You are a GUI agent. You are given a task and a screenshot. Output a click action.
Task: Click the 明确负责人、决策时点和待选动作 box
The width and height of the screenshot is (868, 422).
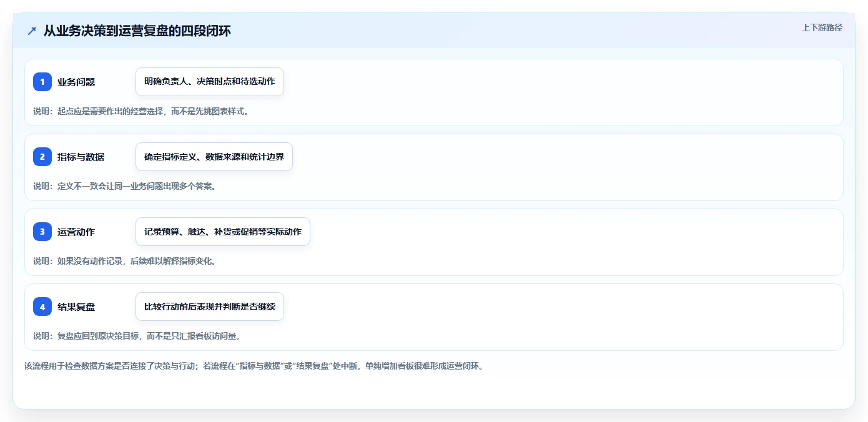[x=210, y=82]
